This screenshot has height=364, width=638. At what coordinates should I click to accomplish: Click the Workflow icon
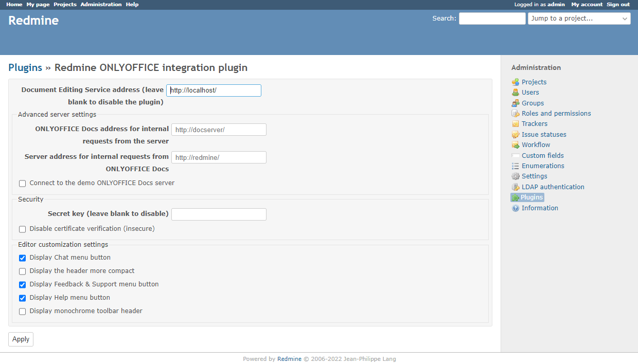pyautogui.click(x=516, y=144)
